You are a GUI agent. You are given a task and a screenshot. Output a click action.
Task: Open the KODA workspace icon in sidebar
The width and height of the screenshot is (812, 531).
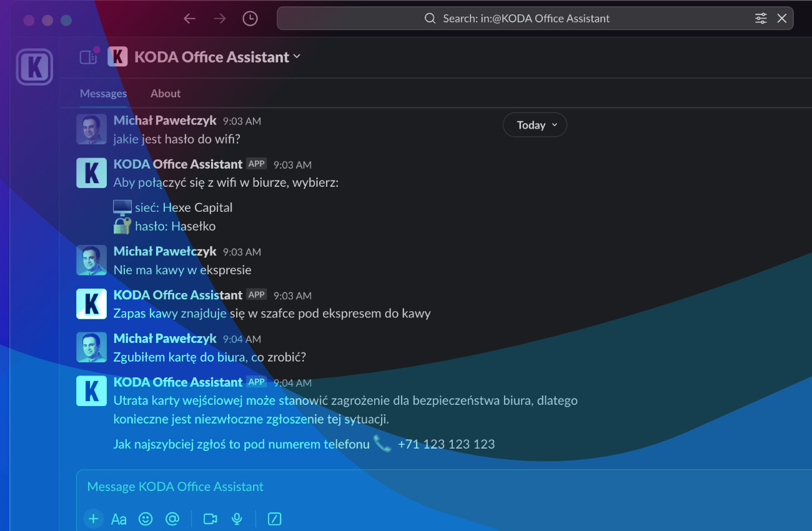click(34, 67)
